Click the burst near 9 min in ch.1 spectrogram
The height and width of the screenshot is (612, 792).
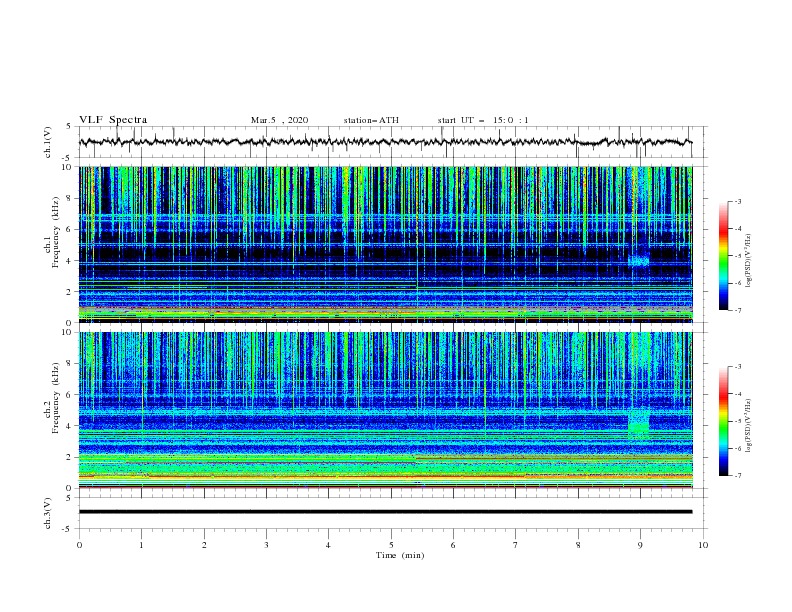pyautogui.click(x=639, y=261)
